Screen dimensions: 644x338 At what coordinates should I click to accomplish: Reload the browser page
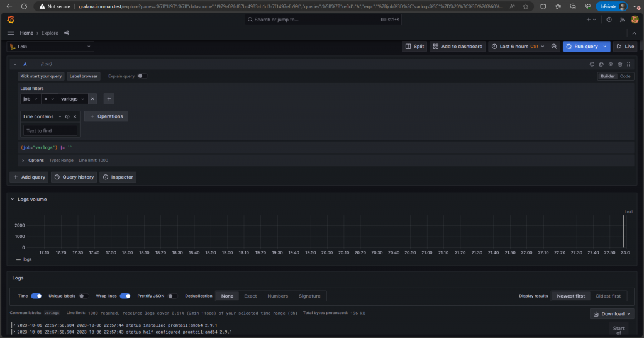[24, 6]
